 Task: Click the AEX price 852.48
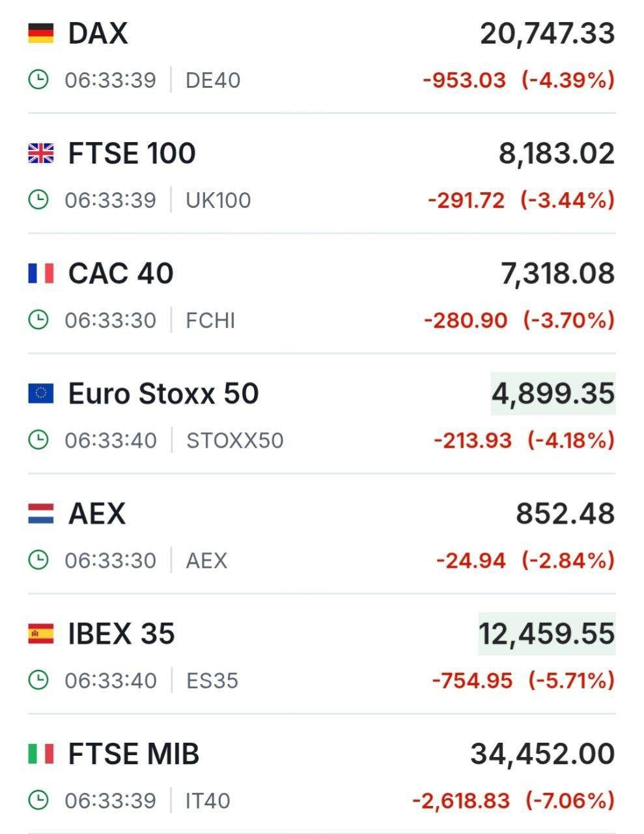565,513
